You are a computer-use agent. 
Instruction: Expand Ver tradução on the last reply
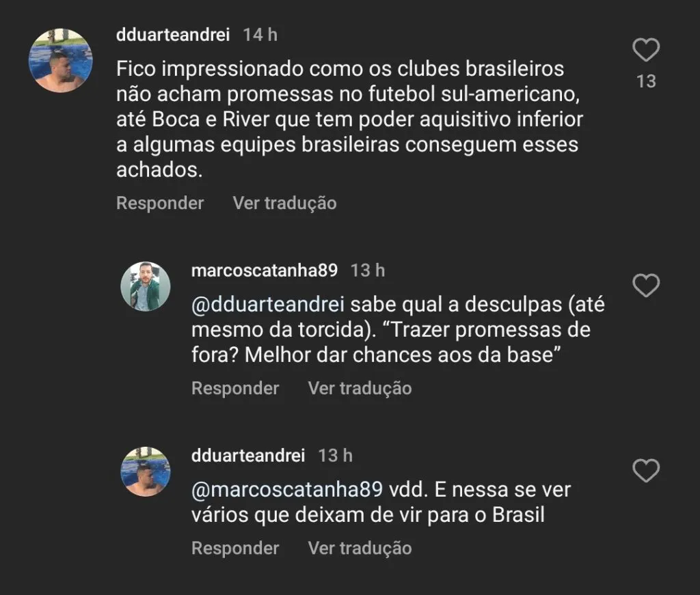click(x=360, y=549)
